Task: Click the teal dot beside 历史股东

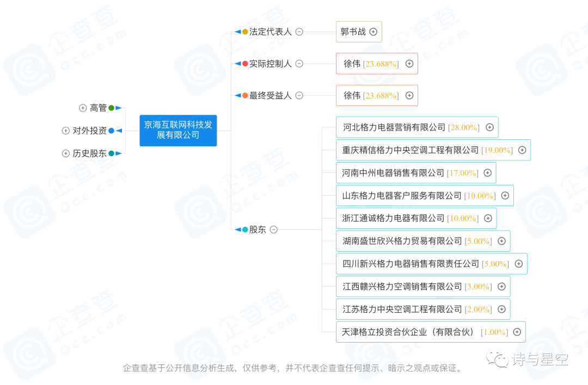Action: click(112, 153)
